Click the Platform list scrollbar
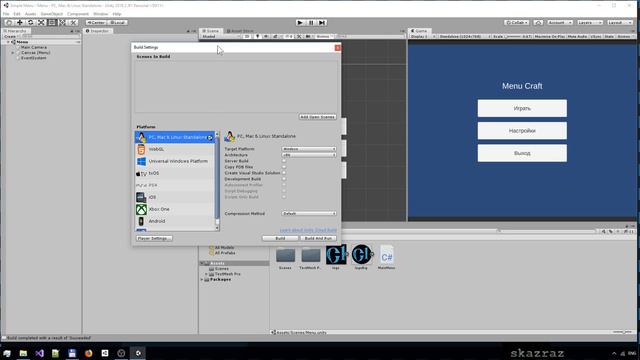This screenshot has height=360, width=640. click(x=217, y=181)
